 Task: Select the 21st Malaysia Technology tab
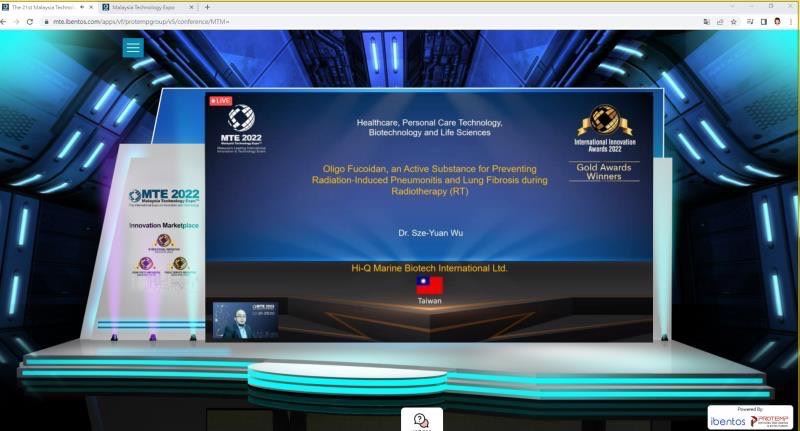44,6
